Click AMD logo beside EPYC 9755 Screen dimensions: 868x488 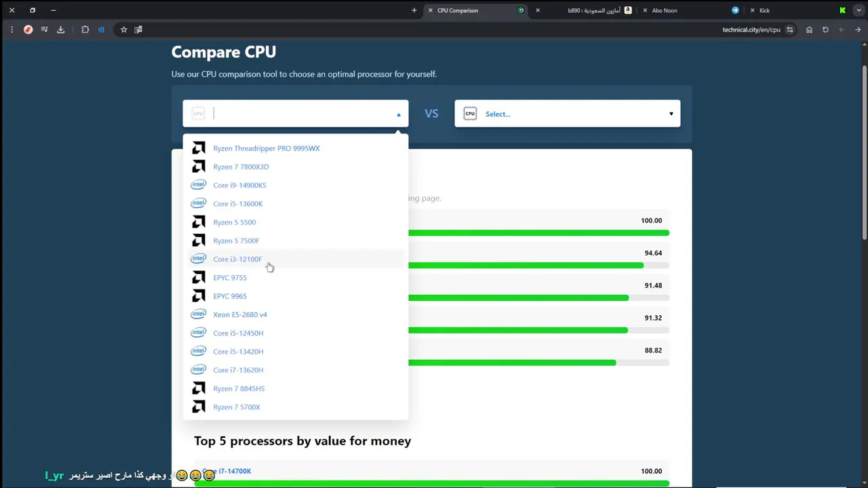click(199, 278)
